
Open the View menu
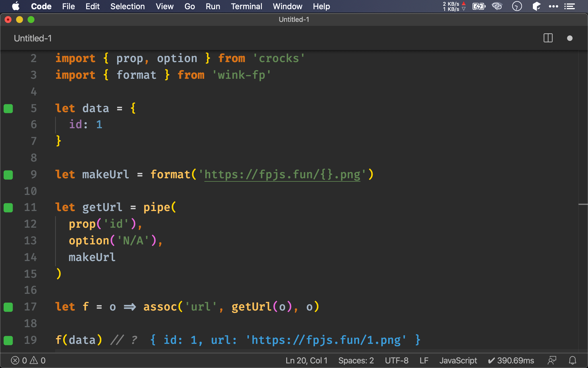coord(165,6)
